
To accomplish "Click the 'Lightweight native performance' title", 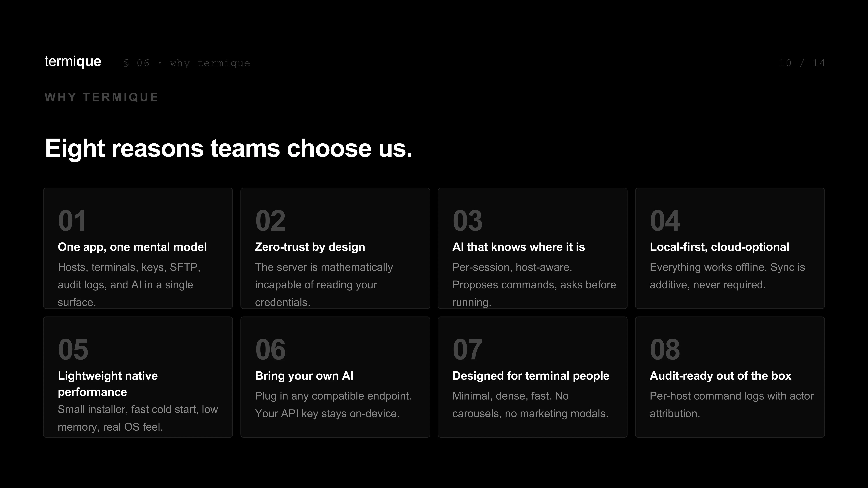I will (108, 384).
